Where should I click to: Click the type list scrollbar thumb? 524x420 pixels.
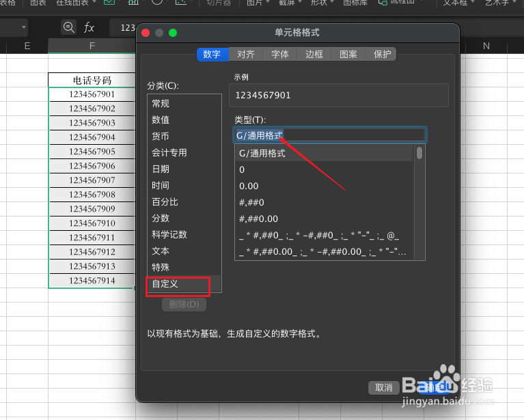[419, 153]
